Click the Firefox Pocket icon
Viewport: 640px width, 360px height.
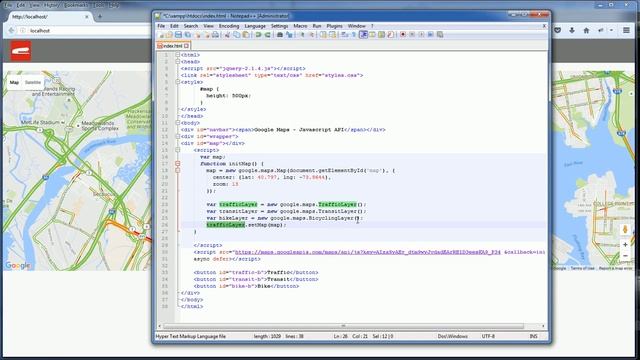(558, 30)
